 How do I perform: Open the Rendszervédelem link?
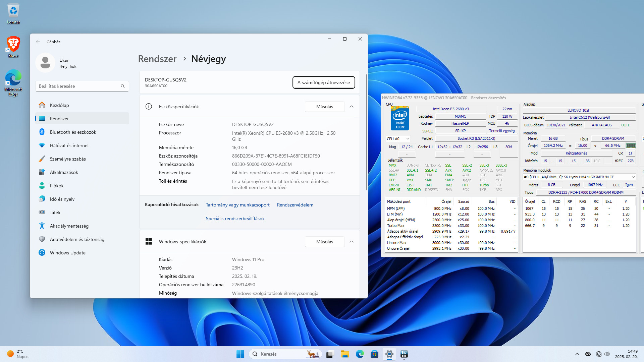[x=295, y=205]
